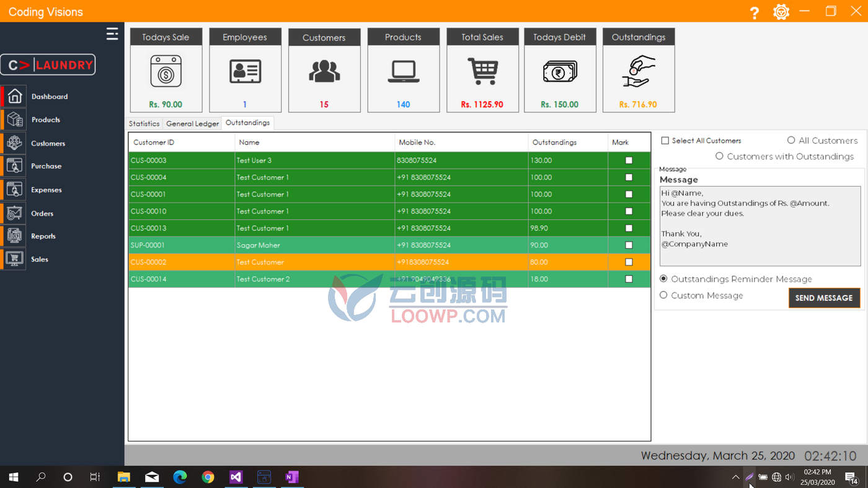
Task: Open Purchase label in sidebar
Action: tap(46, 166)
